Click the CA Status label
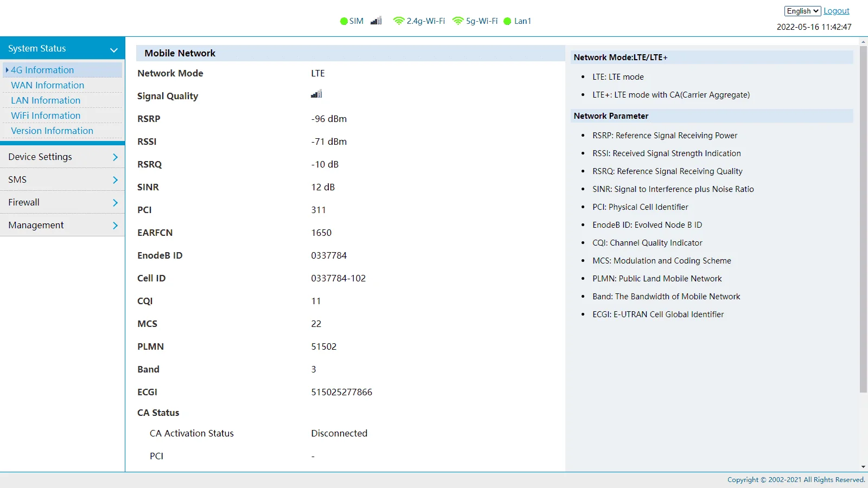 click(x=158, y=413)
